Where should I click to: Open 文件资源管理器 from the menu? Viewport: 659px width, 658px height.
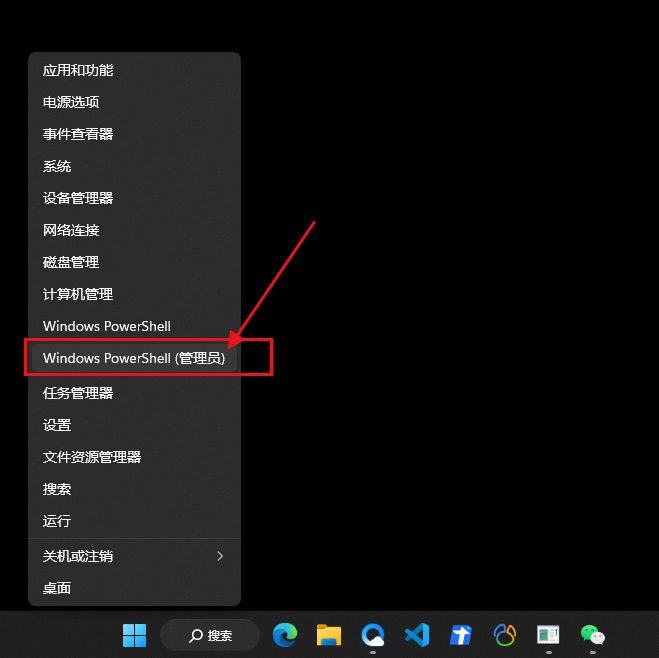[x=92, y=457]
